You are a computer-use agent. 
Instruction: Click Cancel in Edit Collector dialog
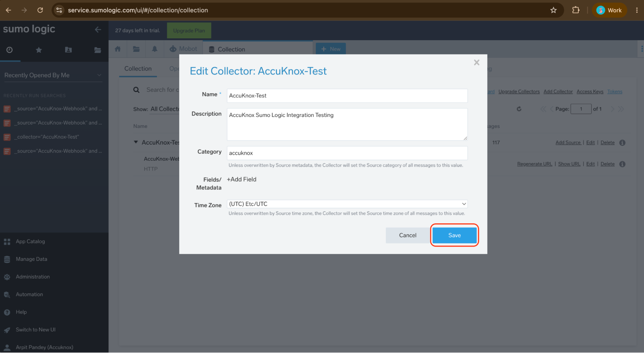(x=408, y=235)
